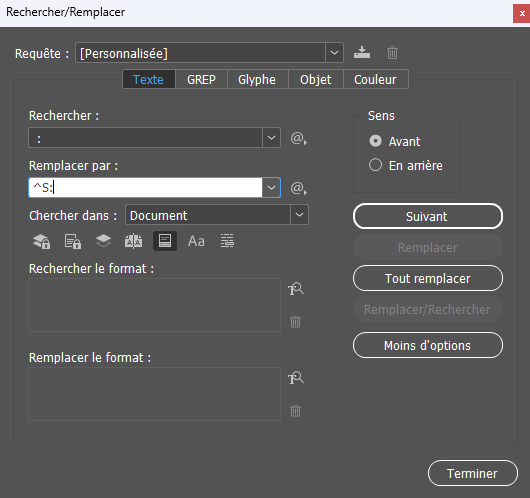This screenshot has width=530, height=498.
Task: Expand the Requête dropdown
Action: (334, 53)
